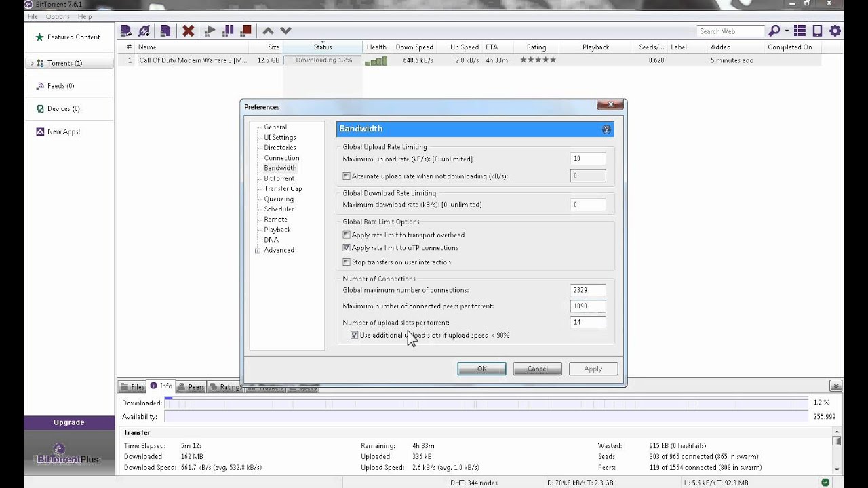Viewport: 868px width, 488px height.
Task: Move torrent up the queue arrow
Action: coord(268,30)
